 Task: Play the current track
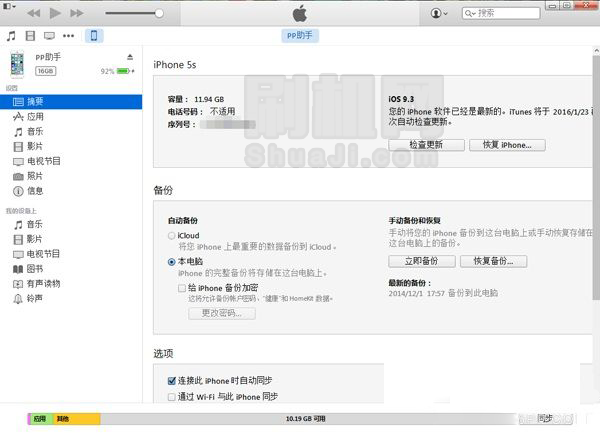pos(55,13)
